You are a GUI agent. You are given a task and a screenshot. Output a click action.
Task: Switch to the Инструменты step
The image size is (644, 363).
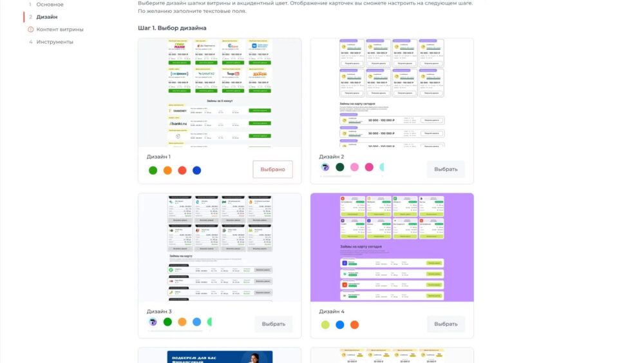click(x=55, y=42)
